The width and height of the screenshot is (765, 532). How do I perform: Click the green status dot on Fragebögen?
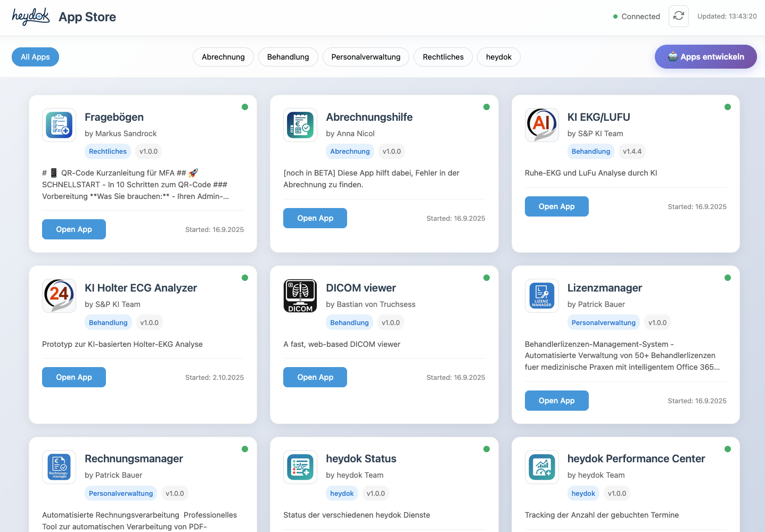click(245, 107)
